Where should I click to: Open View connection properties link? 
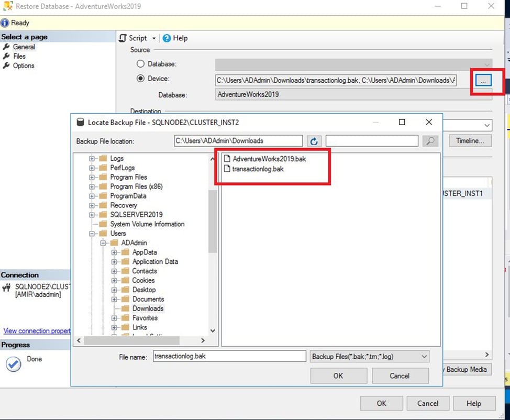pos(35,330)
